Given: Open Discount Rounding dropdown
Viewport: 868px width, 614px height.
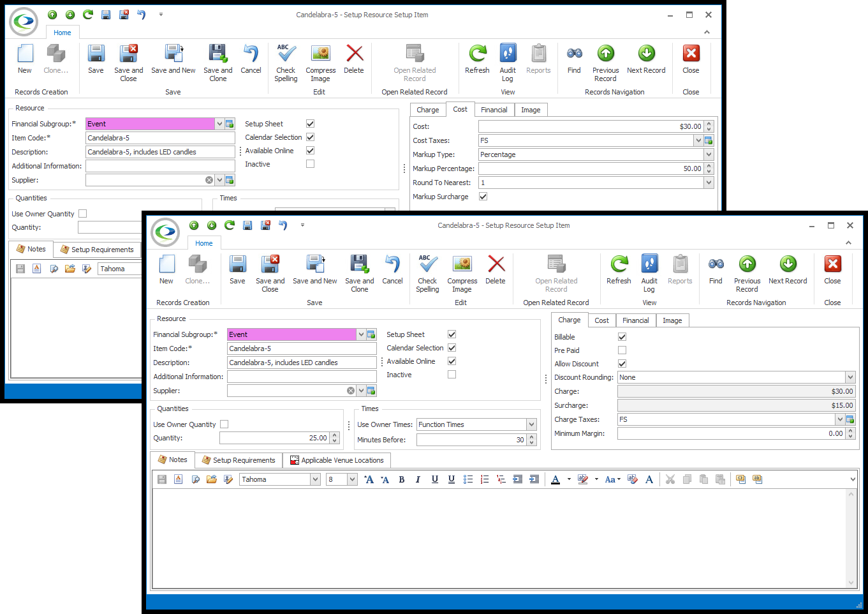Looking at the screenshot, I should 850,377.
